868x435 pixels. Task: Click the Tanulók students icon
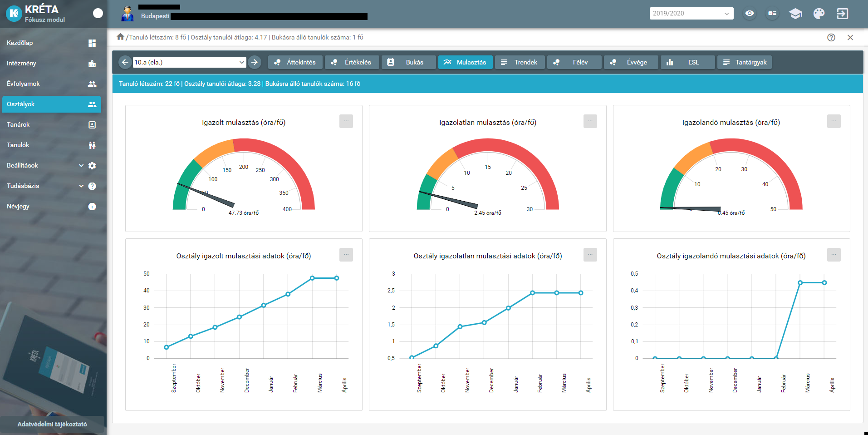[x=92, y=145]
